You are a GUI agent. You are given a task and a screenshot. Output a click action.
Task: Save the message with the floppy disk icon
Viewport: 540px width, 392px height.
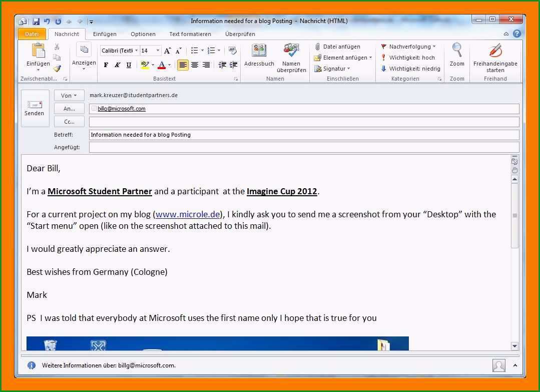(x=36, y=22)
